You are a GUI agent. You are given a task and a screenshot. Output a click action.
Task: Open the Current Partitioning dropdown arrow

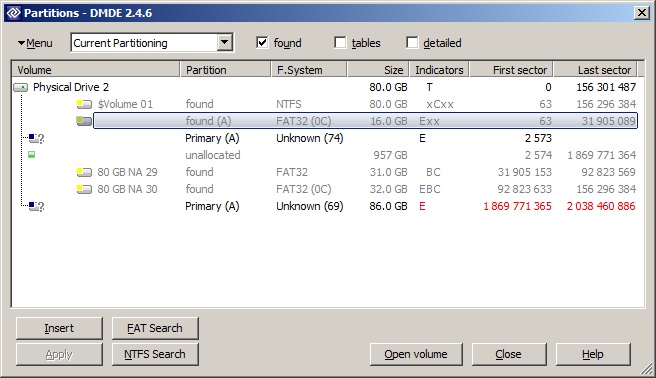tap(225, 42)
